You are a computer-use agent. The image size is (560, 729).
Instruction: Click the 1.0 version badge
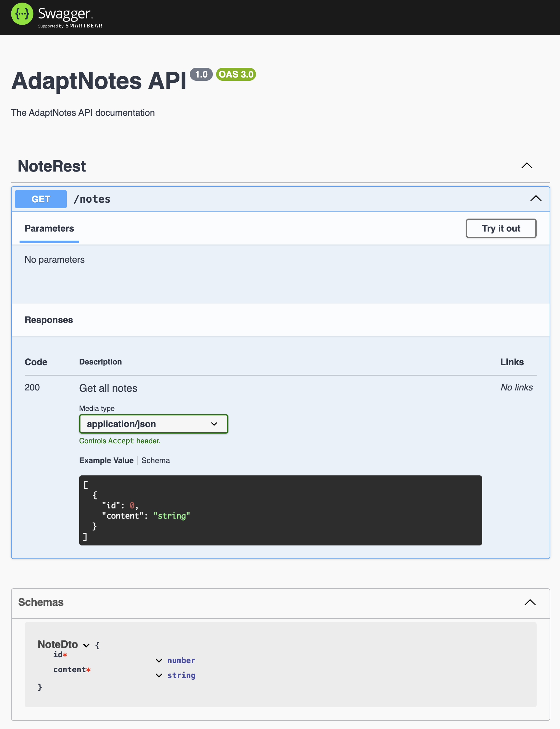pyautogui.click(x=201, y=74)
